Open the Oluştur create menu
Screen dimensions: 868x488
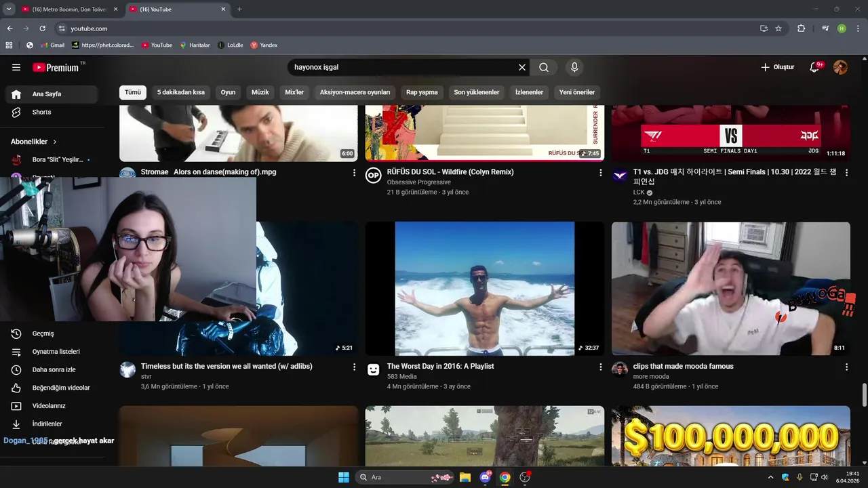click(x=777, y=67)
